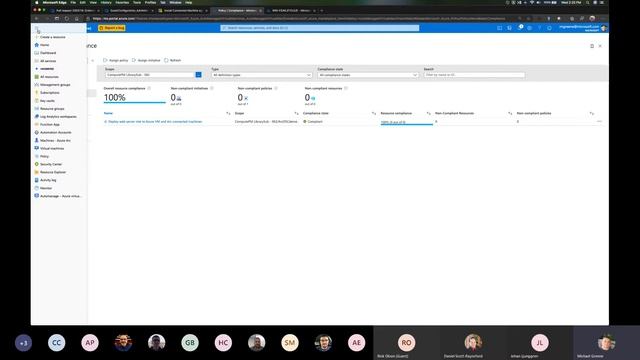
Task: Open Function App in the sidebar
Action: click(x=49, y=124)
